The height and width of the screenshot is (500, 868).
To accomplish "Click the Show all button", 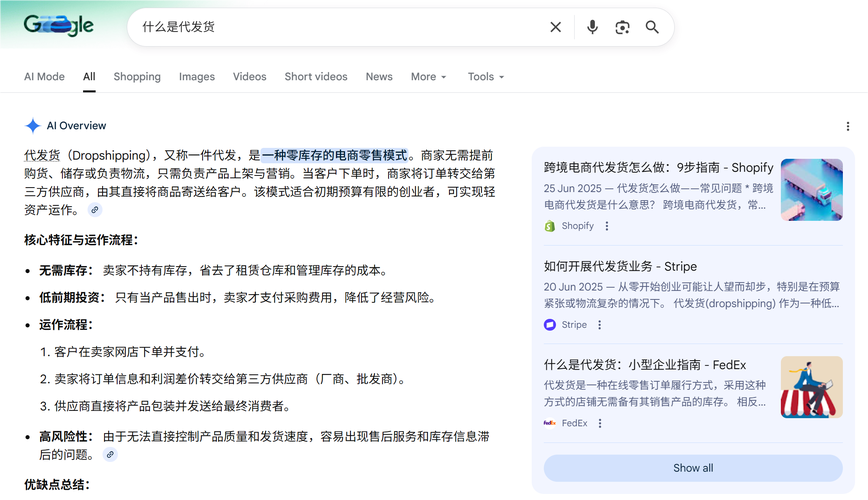I will (693, 468).
